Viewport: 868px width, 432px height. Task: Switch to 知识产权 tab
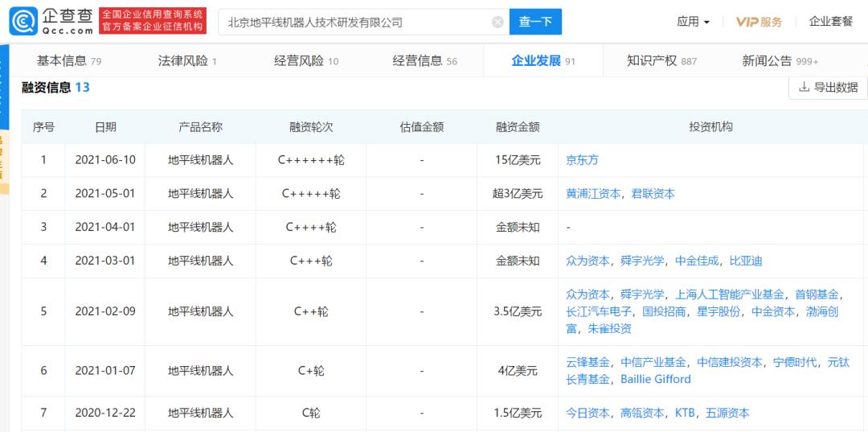tap(661, 61)
